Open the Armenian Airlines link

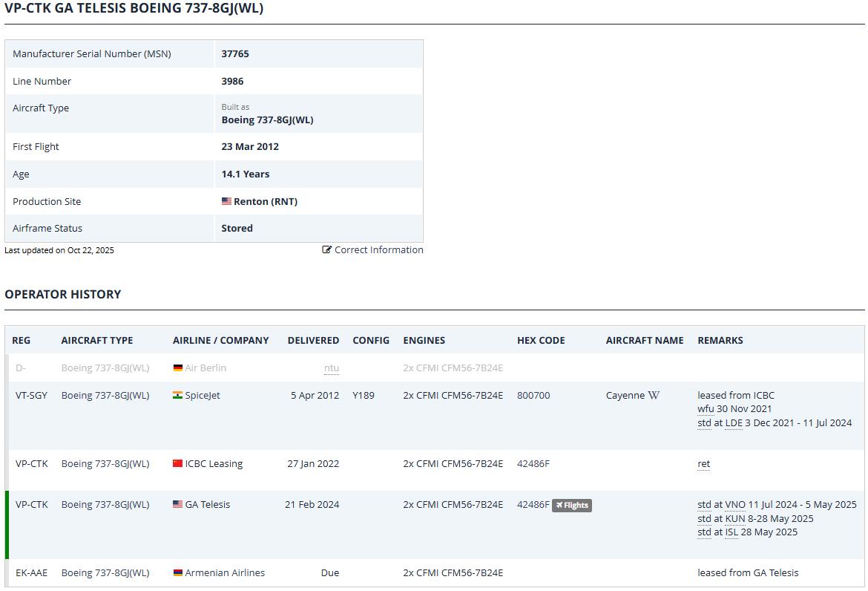[225, 573]
